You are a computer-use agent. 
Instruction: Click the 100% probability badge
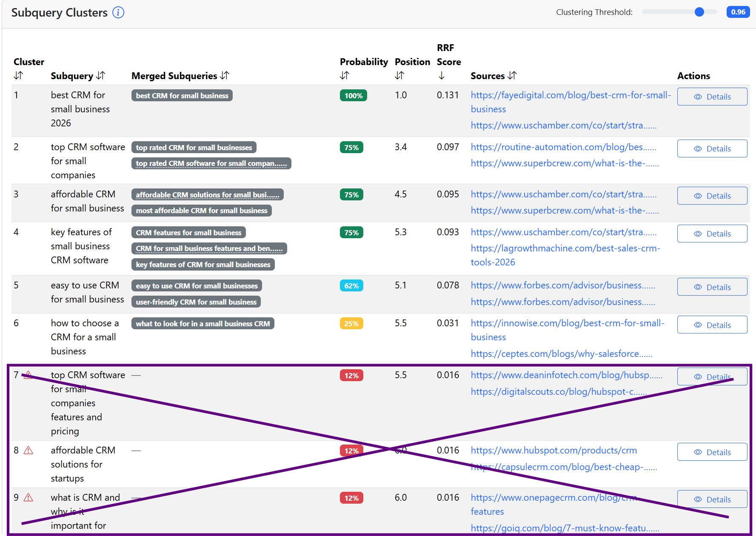[x=353, y=96]
